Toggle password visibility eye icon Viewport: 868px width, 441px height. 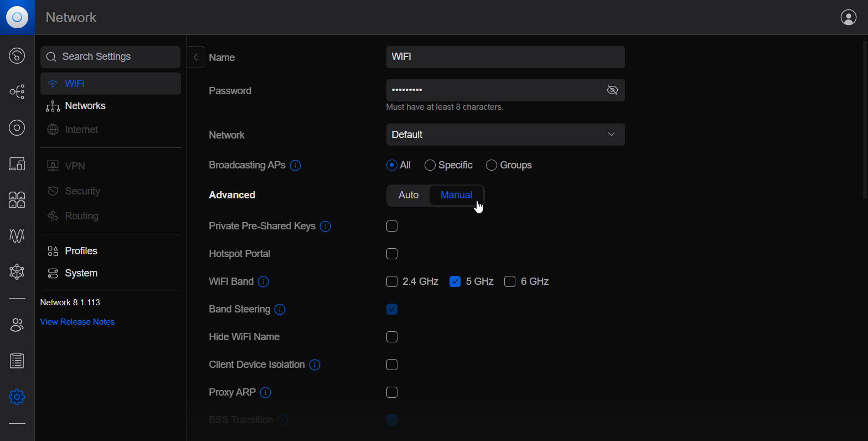click(x=612, y=90)
